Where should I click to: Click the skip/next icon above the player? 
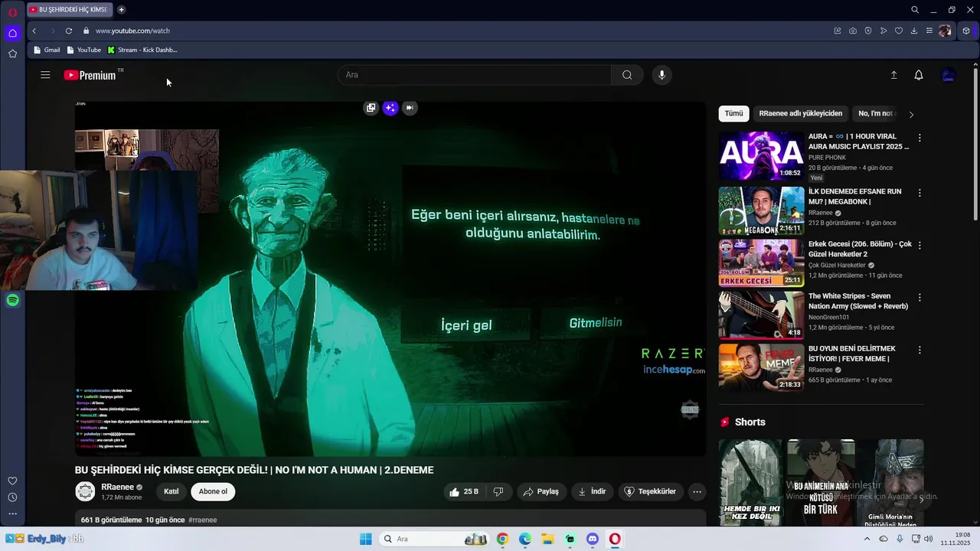pyautogui.click(x=410, y=108)
